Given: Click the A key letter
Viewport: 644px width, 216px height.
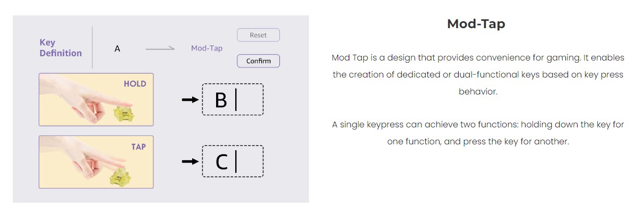Looking at the screenshot, I should pyautogui.click(x=117, y=48).
